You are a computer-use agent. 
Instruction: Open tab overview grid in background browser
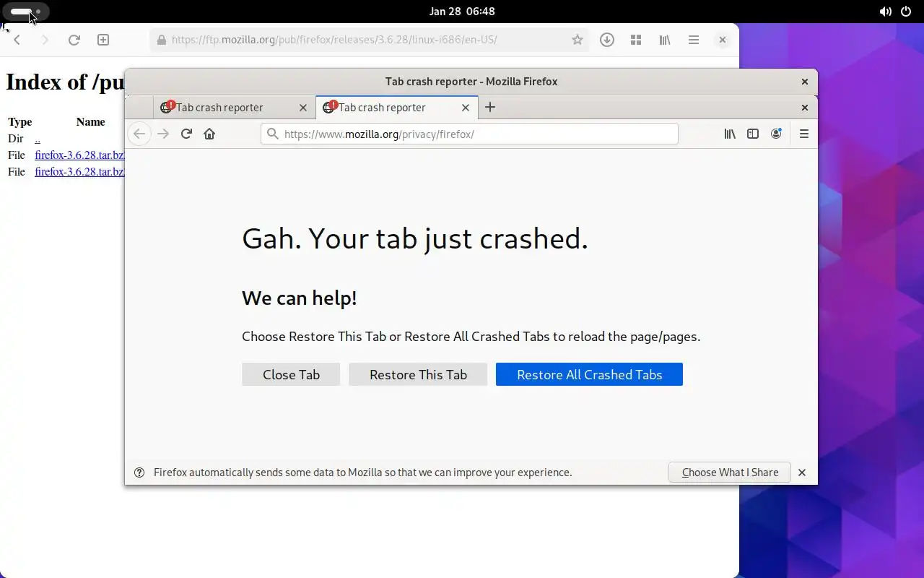pos(636,40)
